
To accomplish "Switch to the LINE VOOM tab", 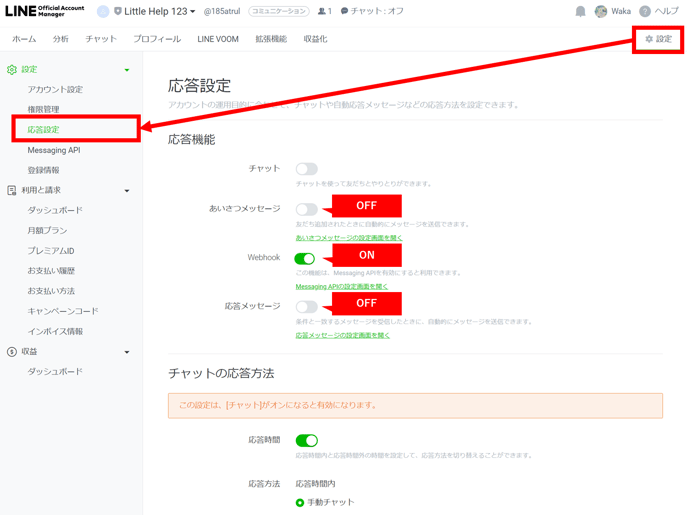I will pyautogui.click(x=218, y=39).
